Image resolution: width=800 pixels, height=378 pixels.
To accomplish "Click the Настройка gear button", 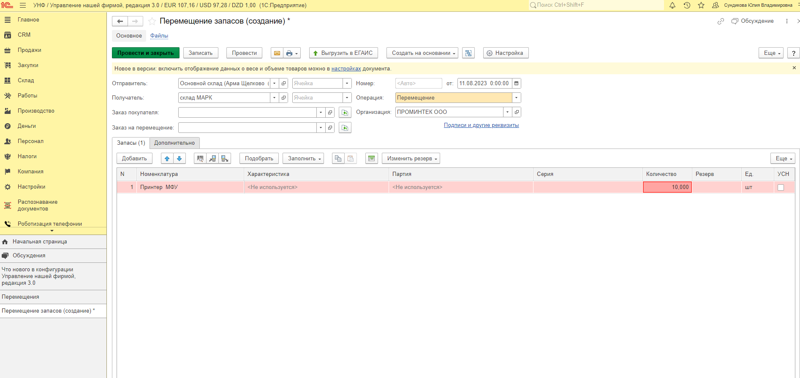I will click(x=506, y=53).
